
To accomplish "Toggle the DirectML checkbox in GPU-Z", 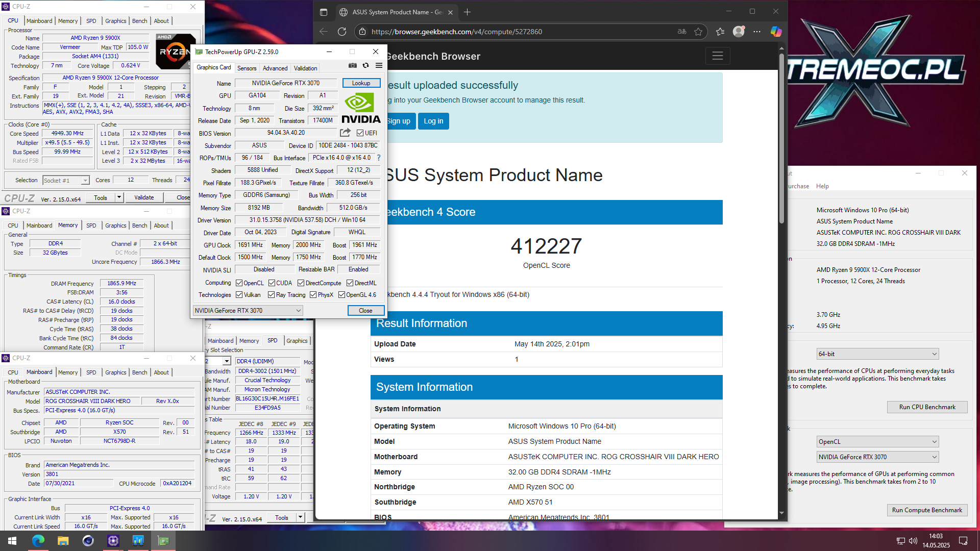I will pos(350,283).
